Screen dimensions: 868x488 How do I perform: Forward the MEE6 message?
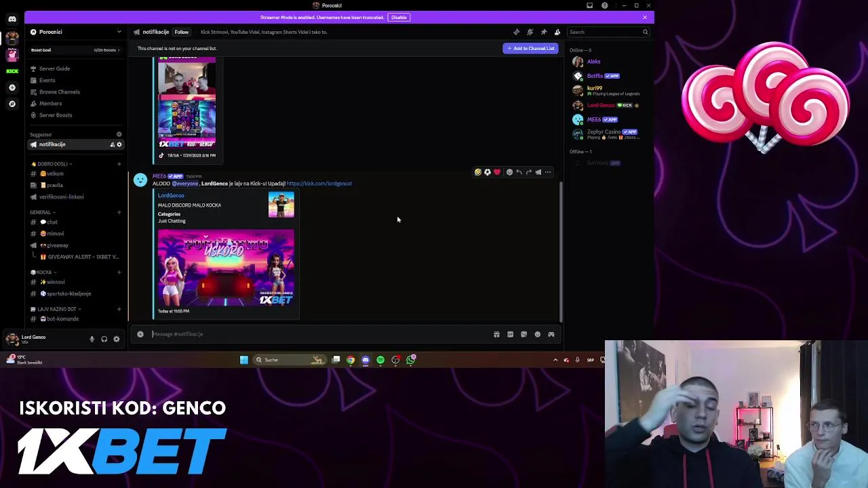529,172
